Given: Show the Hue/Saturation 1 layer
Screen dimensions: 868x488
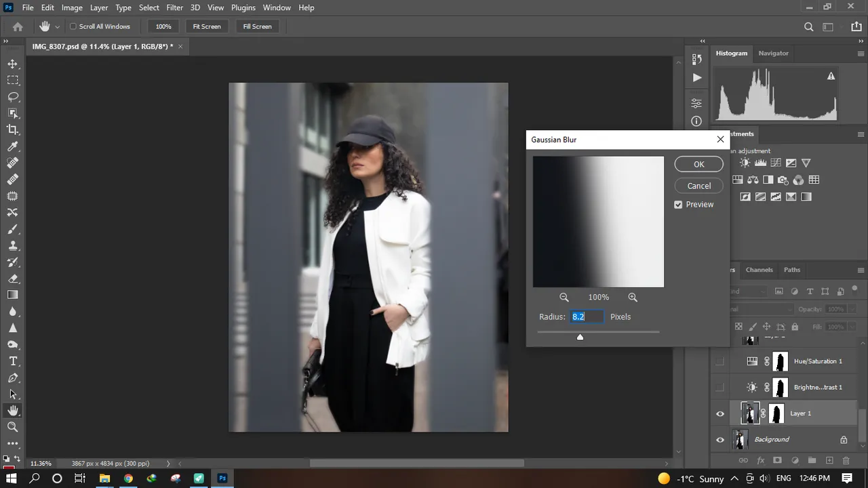Looking at the screenshot, I should (720, 361).
